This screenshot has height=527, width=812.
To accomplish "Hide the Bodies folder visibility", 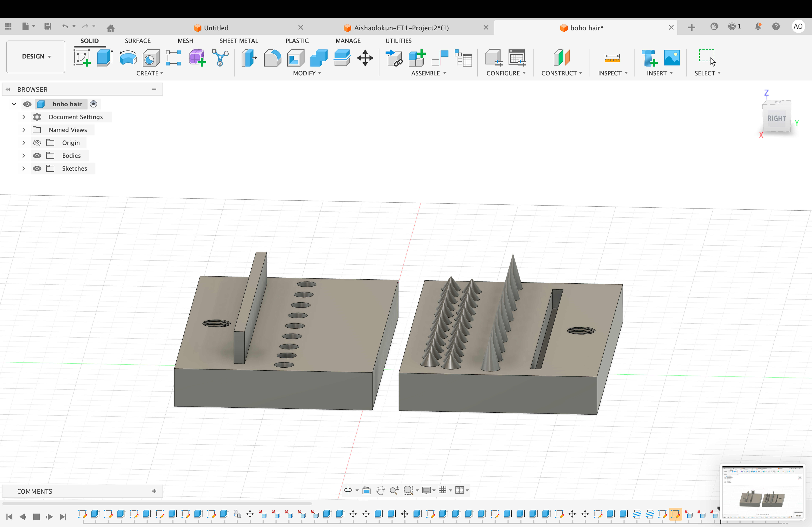I will click(37, 156).
